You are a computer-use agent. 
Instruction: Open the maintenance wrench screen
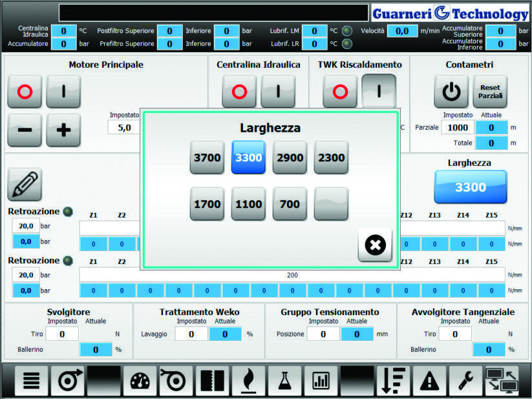pyautogui.click(x=465, y=380)
